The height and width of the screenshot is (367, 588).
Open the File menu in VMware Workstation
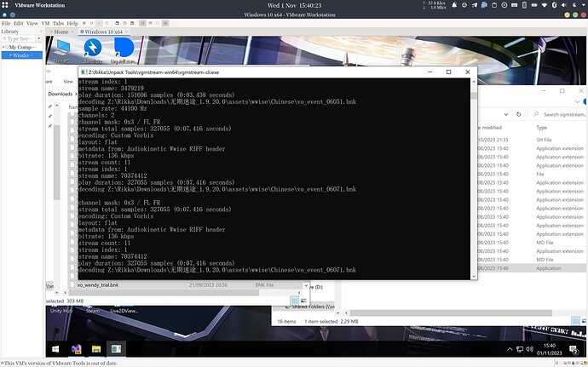(x=6, y=23)
